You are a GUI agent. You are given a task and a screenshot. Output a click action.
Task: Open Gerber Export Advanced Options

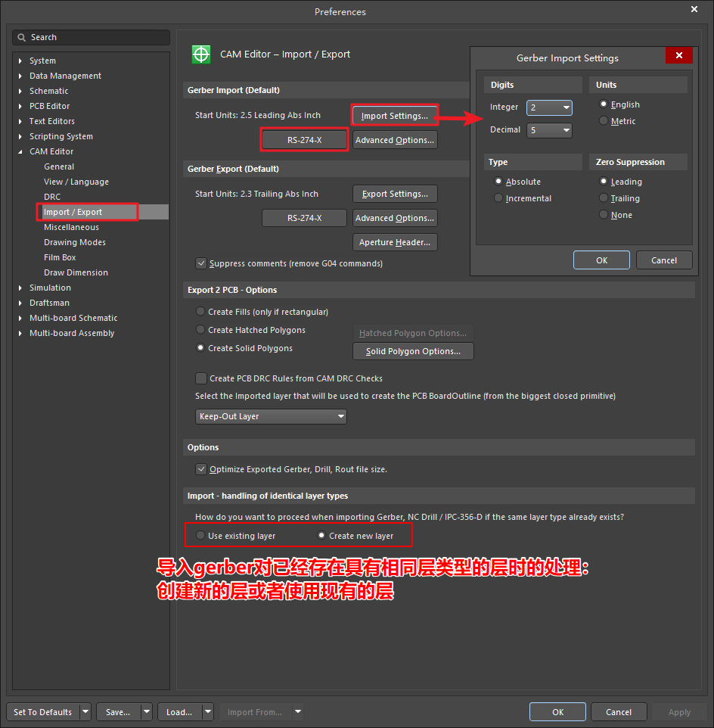(395, 218)
